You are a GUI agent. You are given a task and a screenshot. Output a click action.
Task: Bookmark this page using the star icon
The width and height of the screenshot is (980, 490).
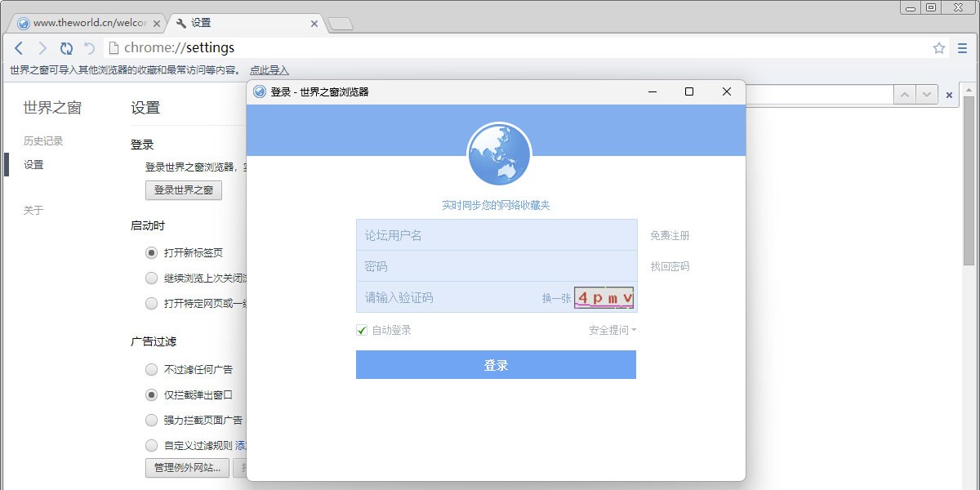(x=938, y=48)
